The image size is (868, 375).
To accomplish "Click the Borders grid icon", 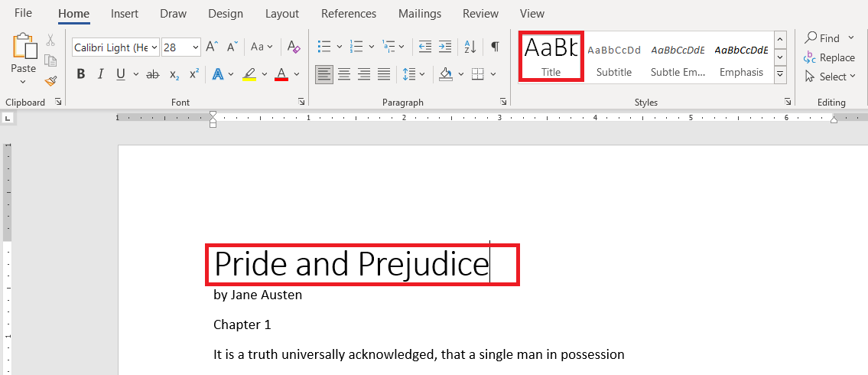I will (x=478, y=73).
